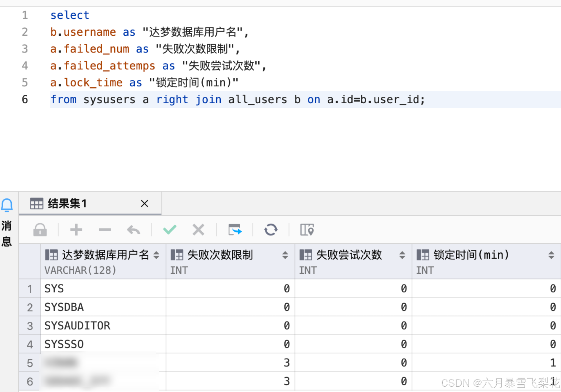Refresh the result set
This screenshot has height=392, width=561.
271,230
